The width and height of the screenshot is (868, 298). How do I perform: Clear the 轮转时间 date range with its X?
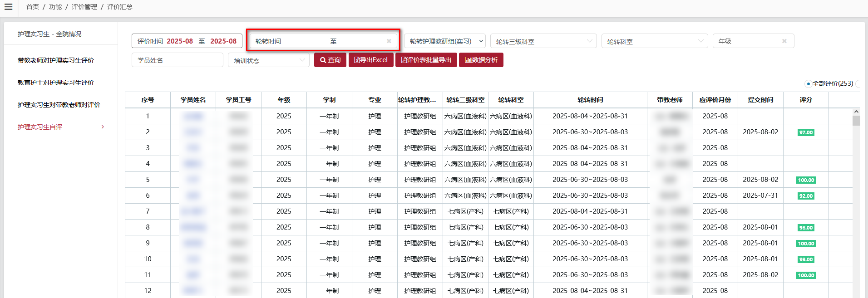click(389, 41)
